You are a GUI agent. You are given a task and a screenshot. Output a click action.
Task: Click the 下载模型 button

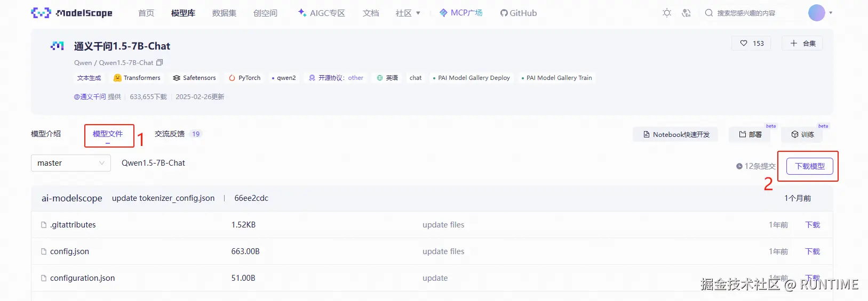[810, 166]
